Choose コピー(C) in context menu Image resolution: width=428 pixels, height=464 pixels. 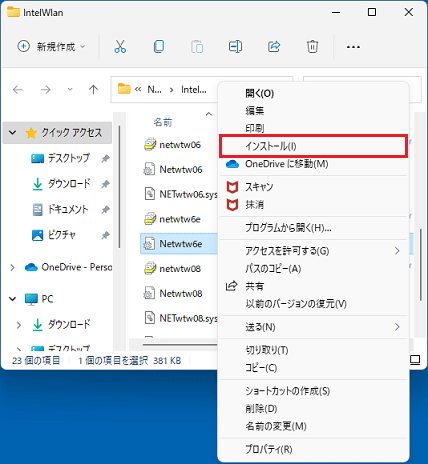coord(313,368)
